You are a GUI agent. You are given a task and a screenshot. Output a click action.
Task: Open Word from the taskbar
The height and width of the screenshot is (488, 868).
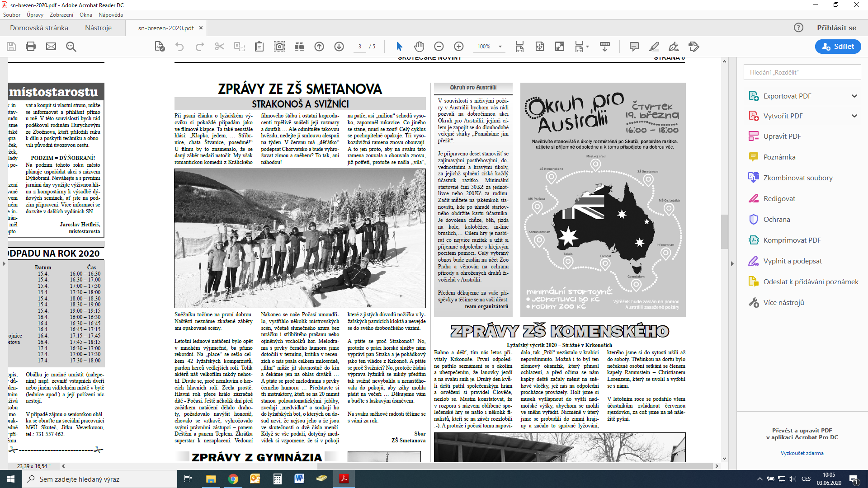(x=299, y=479)
